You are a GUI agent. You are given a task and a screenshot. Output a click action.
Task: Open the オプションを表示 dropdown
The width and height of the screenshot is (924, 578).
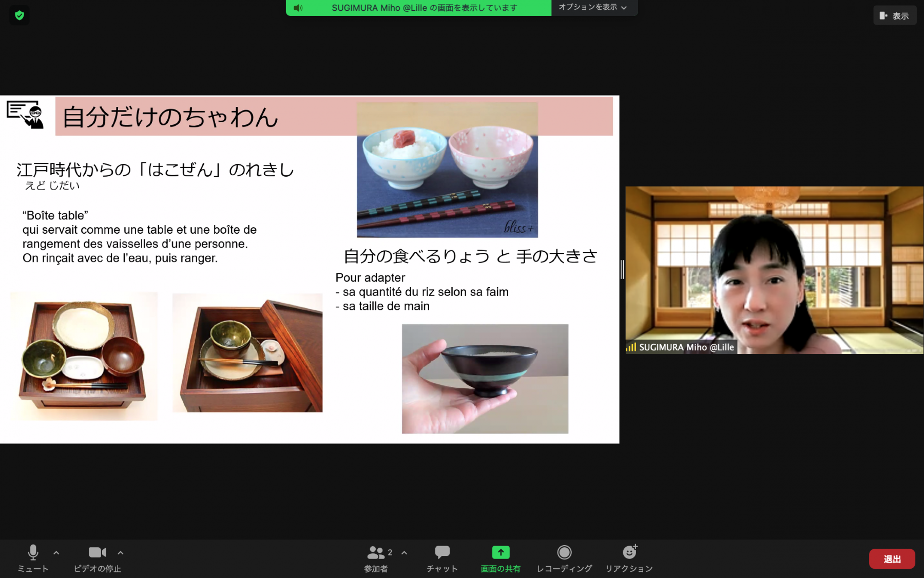[x=594, y=7]
